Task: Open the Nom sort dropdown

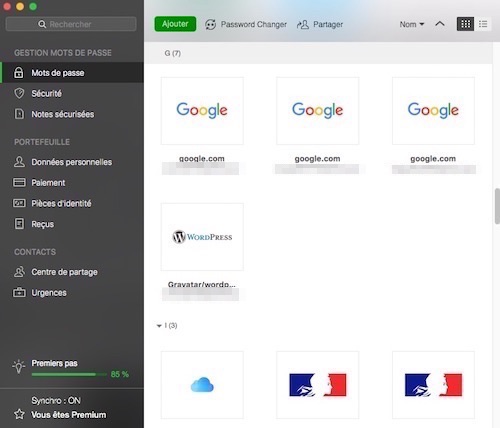Action: tap(412, 24)
